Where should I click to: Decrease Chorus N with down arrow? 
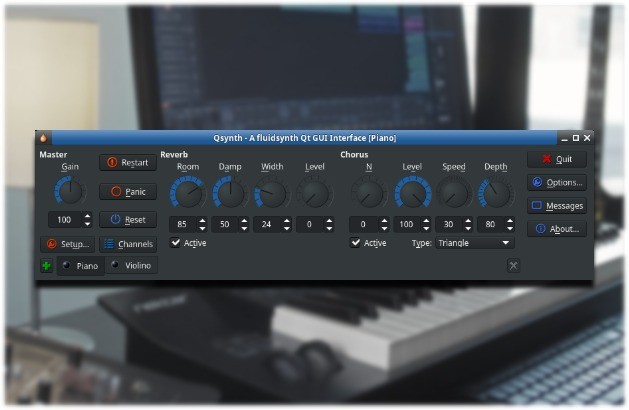coord(384,228)
